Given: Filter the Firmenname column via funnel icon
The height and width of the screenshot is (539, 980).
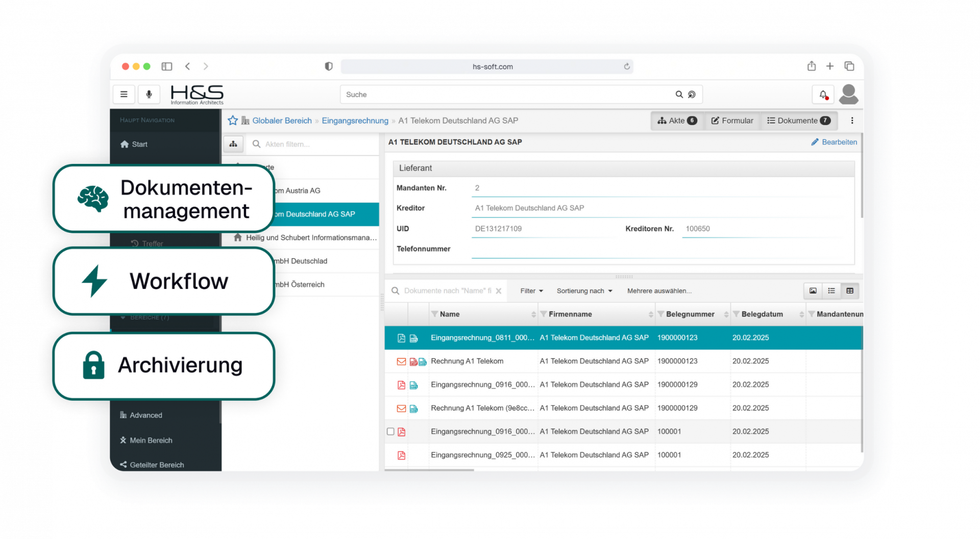Looking at the screenshot, I should pos(544,314).
